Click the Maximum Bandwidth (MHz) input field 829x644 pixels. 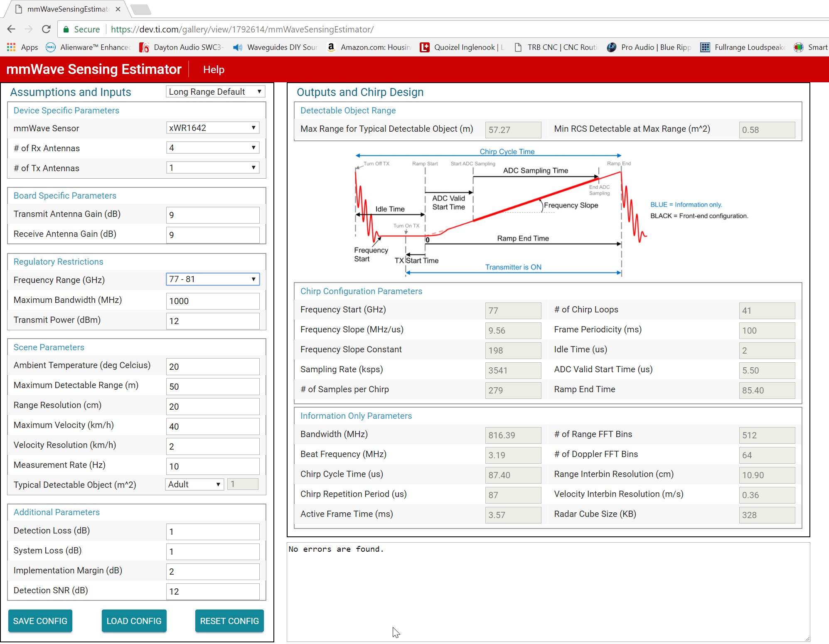point(212,301)
